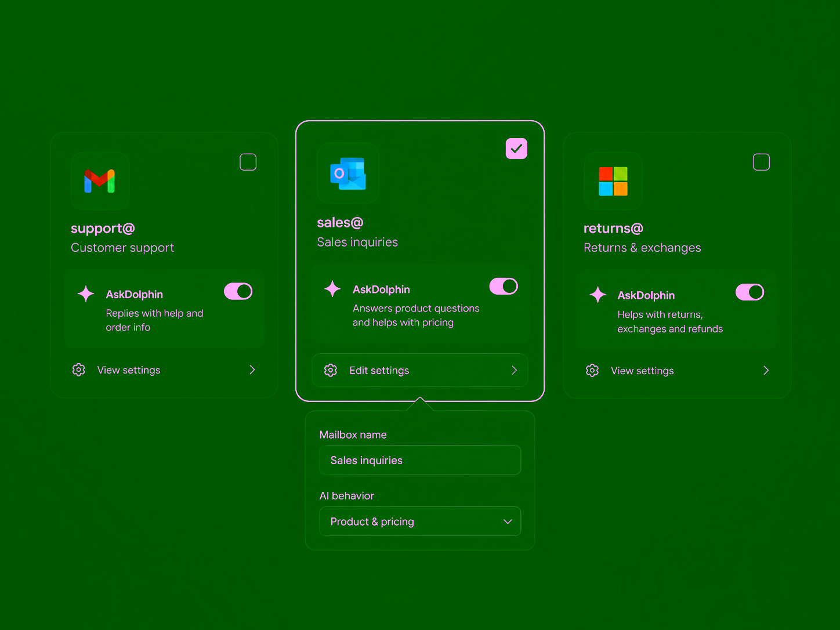Click 'Helps with returns, exchanges and refunds'

point(670,321)
